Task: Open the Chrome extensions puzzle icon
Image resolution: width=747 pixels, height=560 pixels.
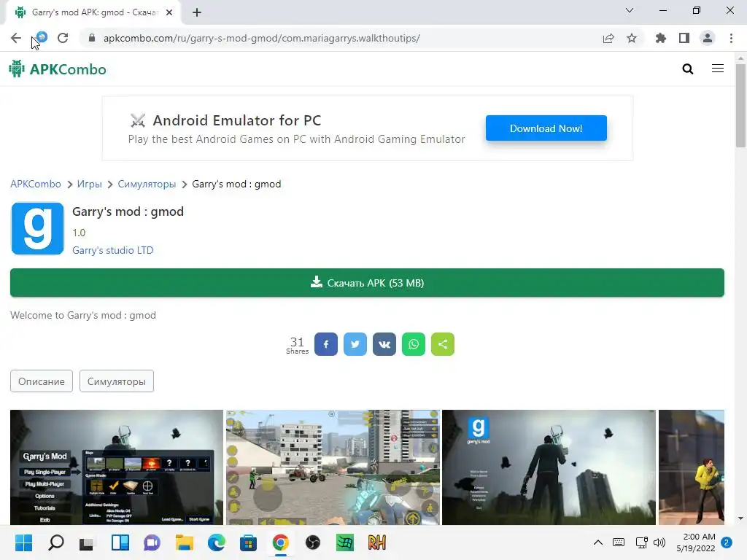Action: [x=661, y=38]
